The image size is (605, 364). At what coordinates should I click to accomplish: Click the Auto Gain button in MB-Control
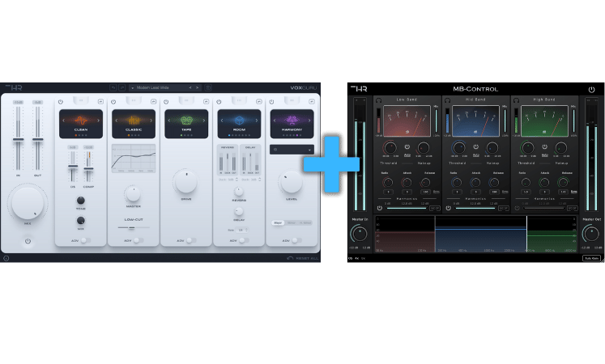pos(591,258)
